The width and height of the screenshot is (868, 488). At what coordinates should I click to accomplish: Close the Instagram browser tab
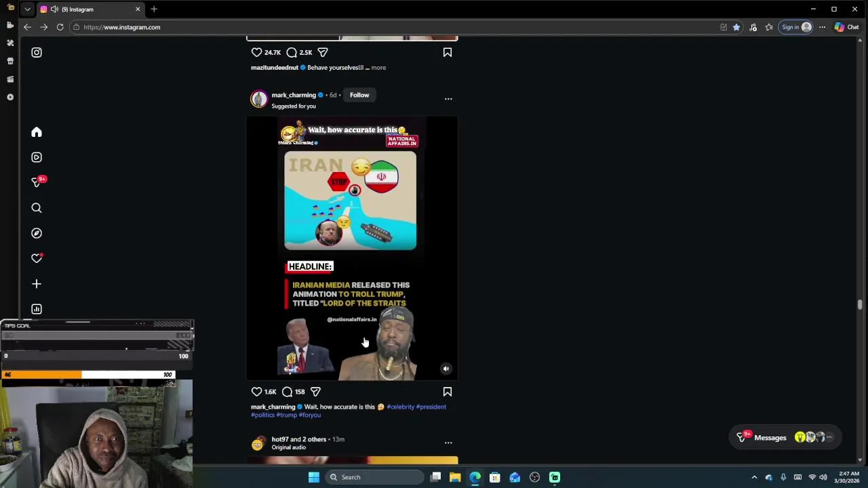coord(138,9)
